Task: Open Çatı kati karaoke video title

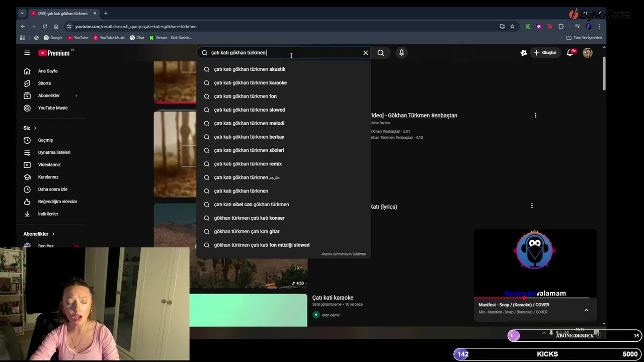Action: pos(333,298)
